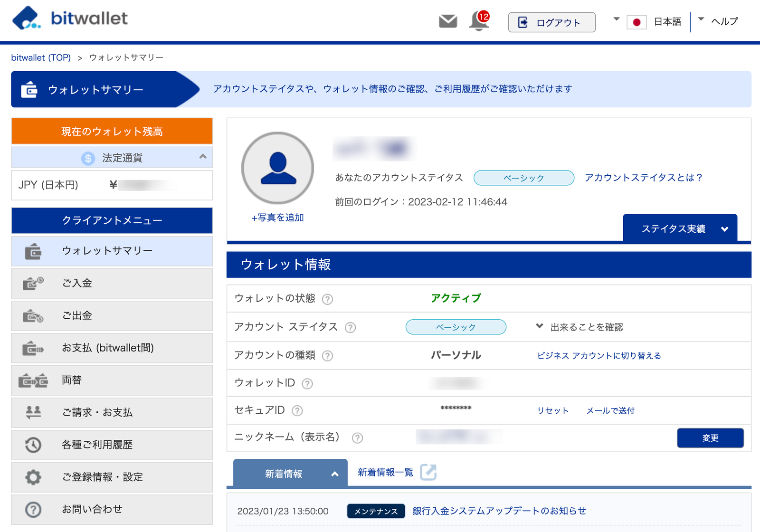Screen dimensions: 760x532
Task: Open the 日本語 language dropdown
Action: (x=647, y=21)
